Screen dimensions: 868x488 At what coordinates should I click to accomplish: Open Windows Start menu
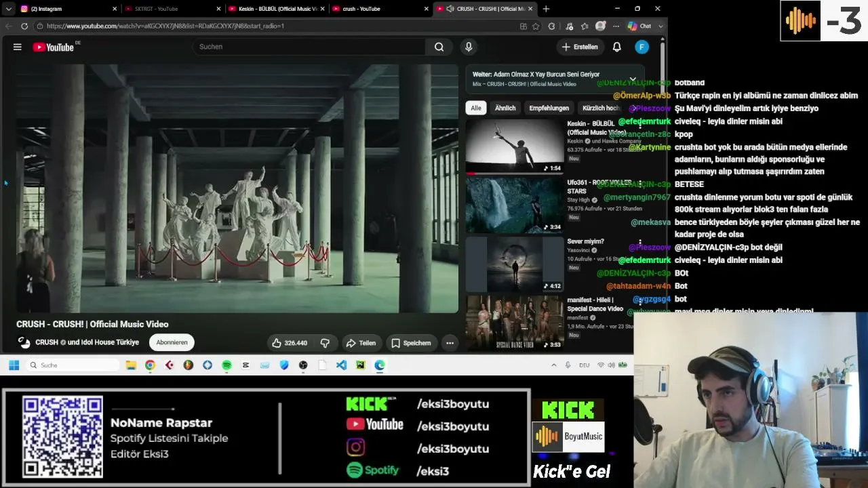[14, 365]
